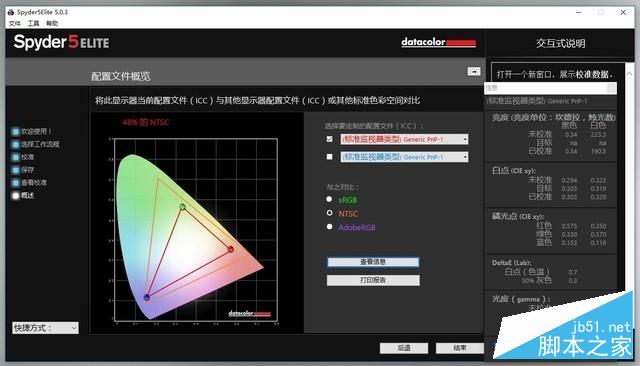Screen dimensions: 640x366
Task: Close the SpyderSElite window
Action: click(x=623, y=12)
